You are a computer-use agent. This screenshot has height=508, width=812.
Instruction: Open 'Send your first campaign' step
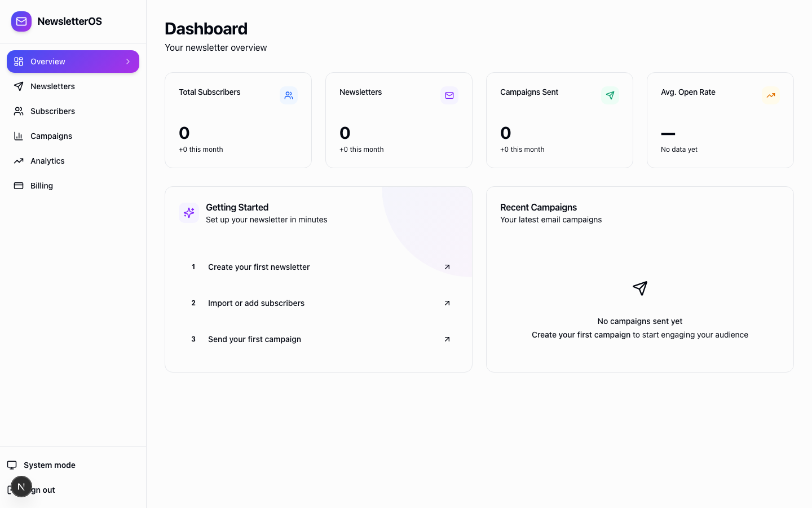coord(319,339)
